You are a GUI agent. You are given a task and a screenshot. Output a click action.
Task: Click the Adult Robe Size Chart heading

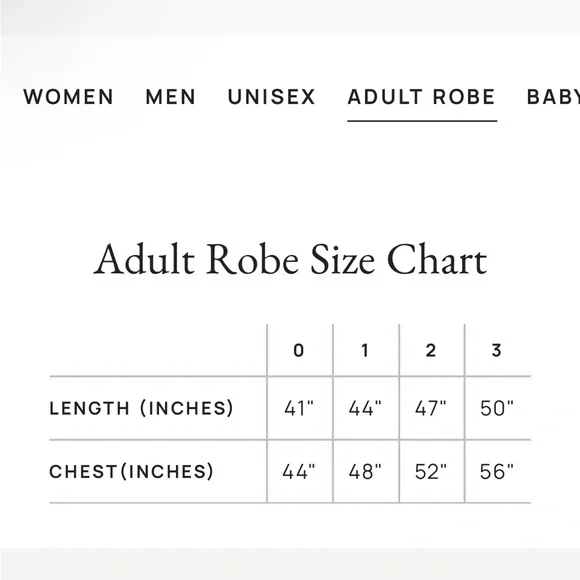click(290, 259)
